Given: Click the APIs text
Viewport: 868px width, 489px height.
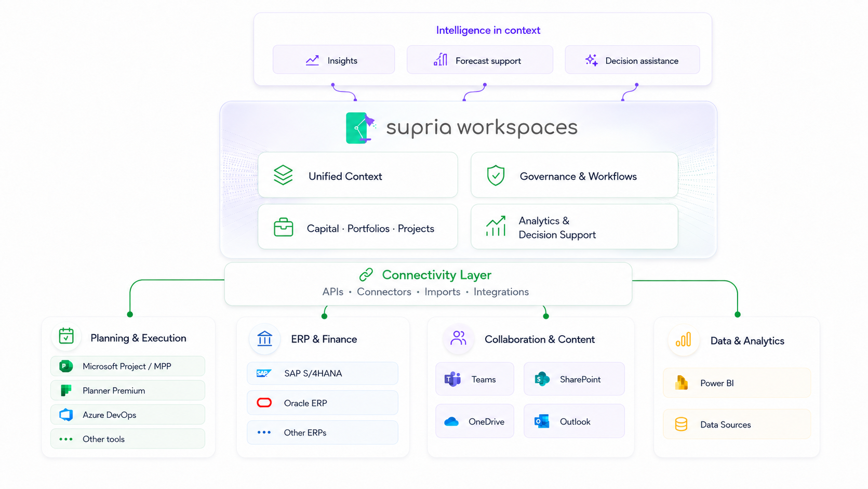Looking at the screenshot, I should point(333,292).
